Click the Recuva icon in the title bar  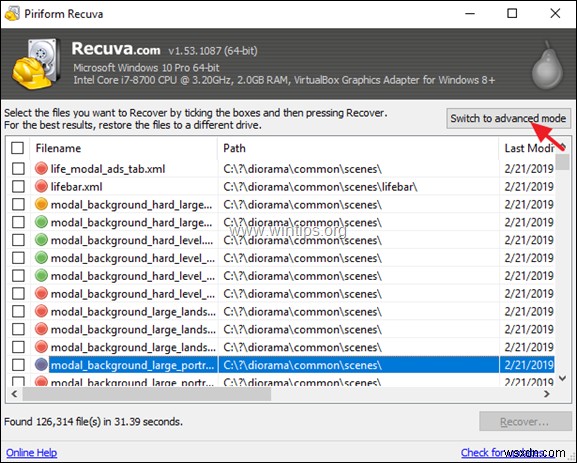tap(12, 14)
